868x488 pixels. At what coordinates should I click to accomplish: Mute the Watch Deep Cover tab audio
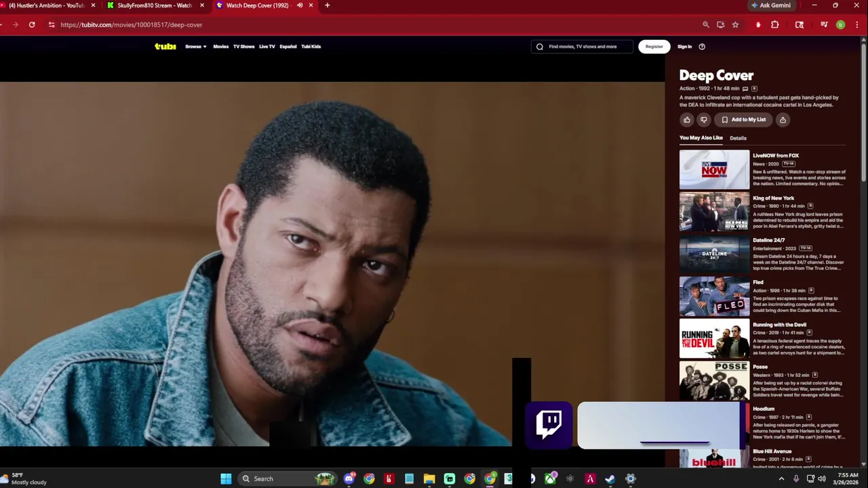tap(300, 5)
